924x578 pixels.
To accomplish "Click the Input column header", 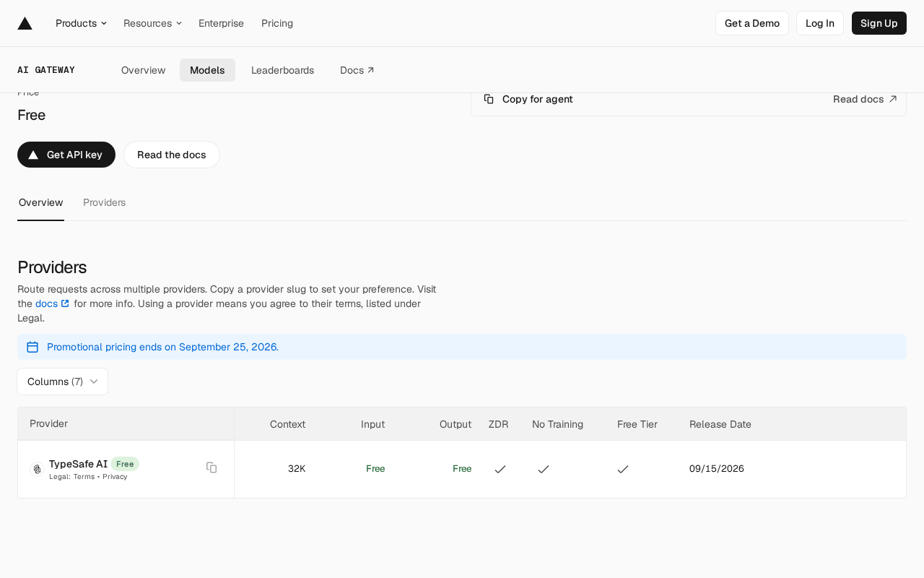I will pos(372,424).
